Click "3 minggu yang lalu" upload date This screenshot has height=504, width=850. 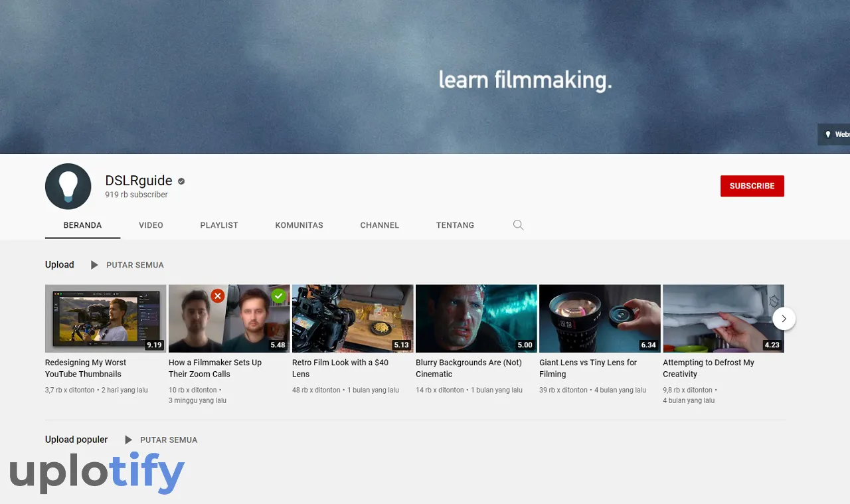[x=197, y=401]
